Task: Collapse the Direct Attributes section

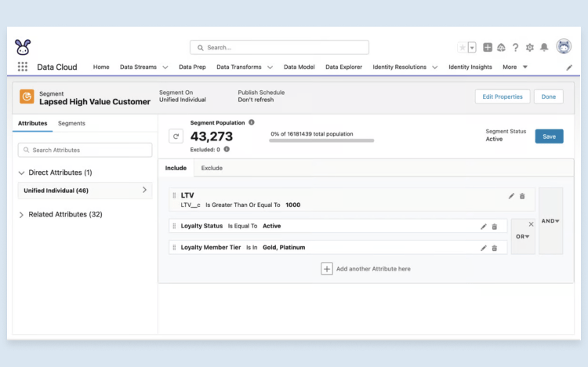Action: (21, 173)
